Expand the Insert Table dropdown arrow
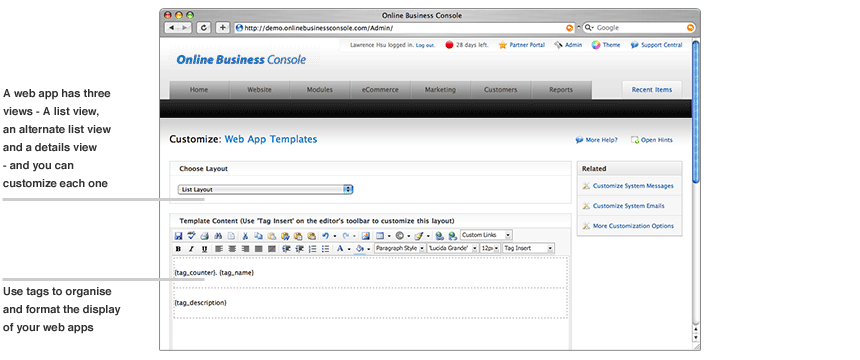Image resolution: width=860 pixels, height=360 pixels. 389,236
